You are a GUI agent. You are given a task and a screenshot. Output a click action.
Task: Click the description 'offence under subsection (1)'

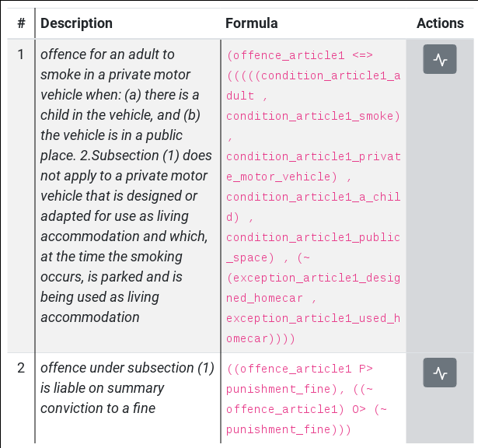[x=127, y=388]
